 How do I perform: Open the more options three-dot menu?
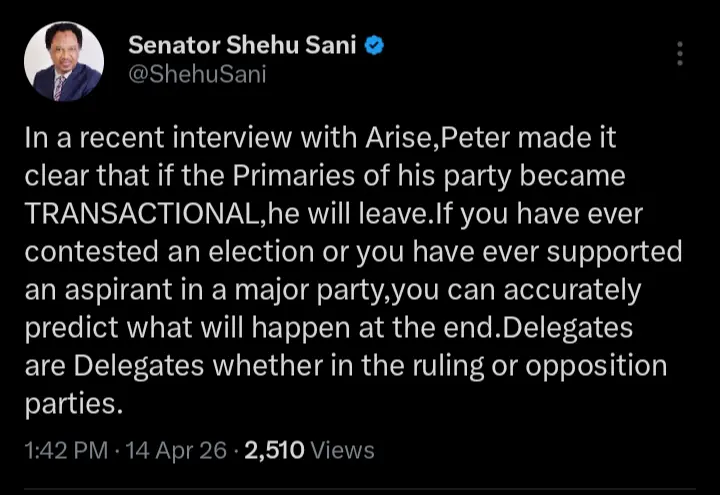click(680, 54)
